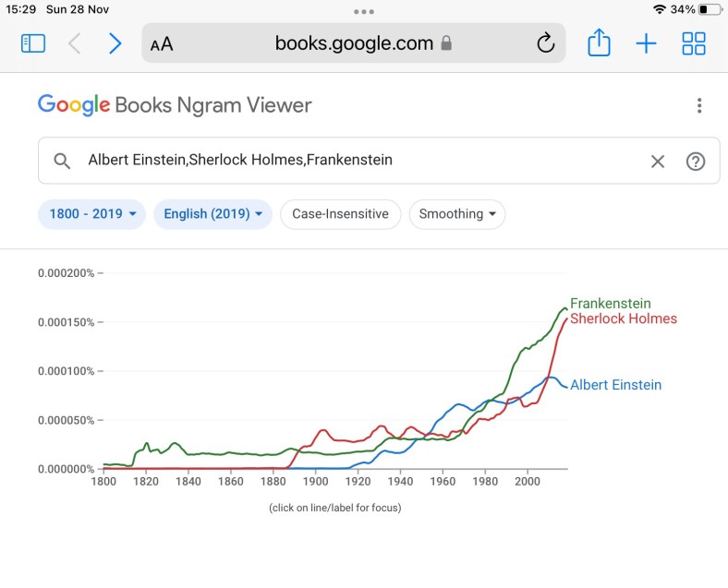
Task: Open the search help question icon
Action: tap(696, 162)
